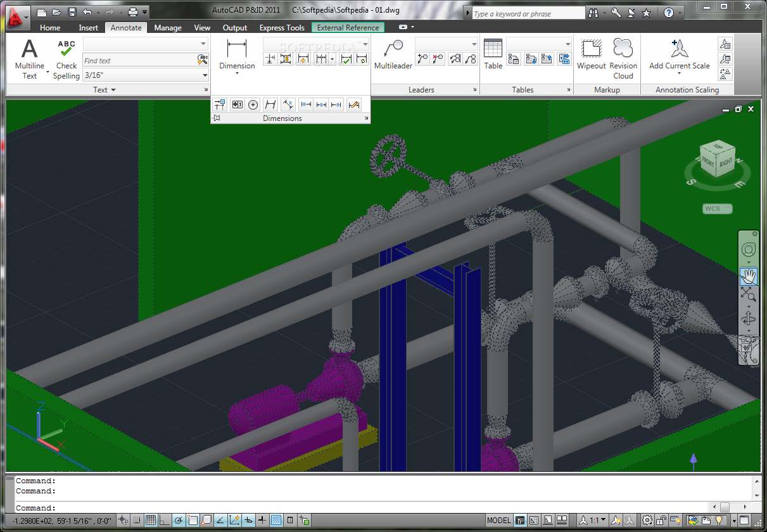767x532 pixels.
Task: Switch to the Home ribbon tab
Action: click(x=50, y=28)
